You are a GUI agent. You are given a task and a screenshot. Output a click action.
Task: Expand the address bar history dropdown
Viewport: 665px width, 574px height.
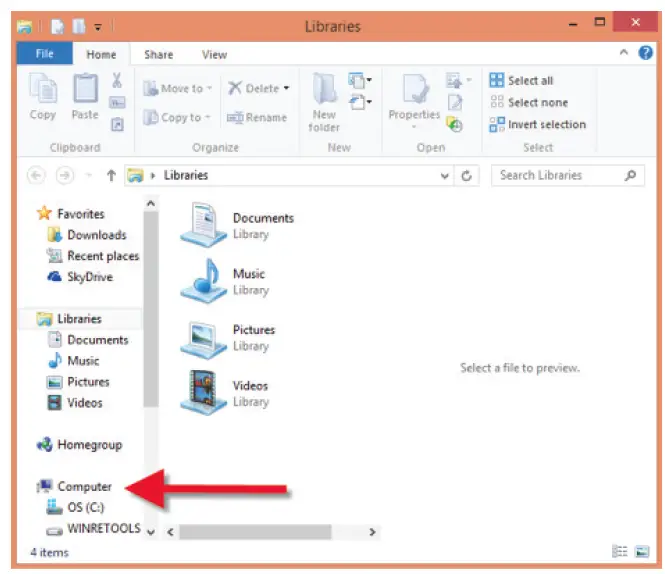click(444, 176)
